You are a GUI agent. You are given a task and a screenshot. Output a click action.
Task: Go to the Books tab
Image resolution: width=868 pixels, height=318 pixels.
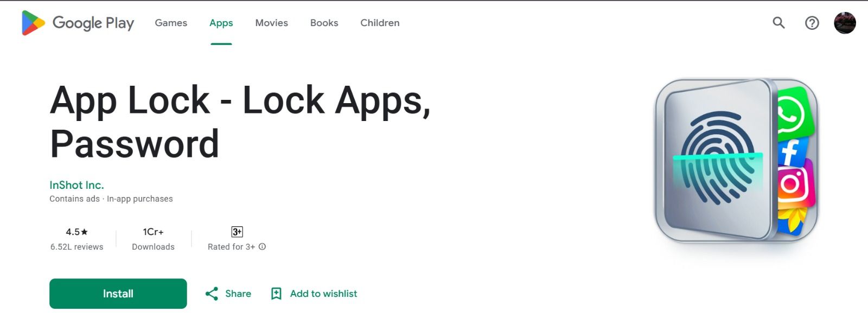324,23
